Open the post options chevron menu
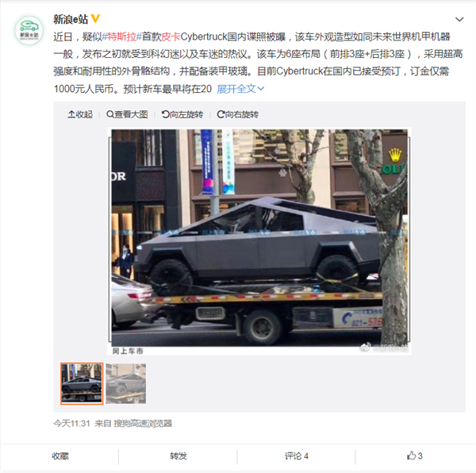Image resolution: width=476 pixels, height=473 pixels. click(459, 19)
